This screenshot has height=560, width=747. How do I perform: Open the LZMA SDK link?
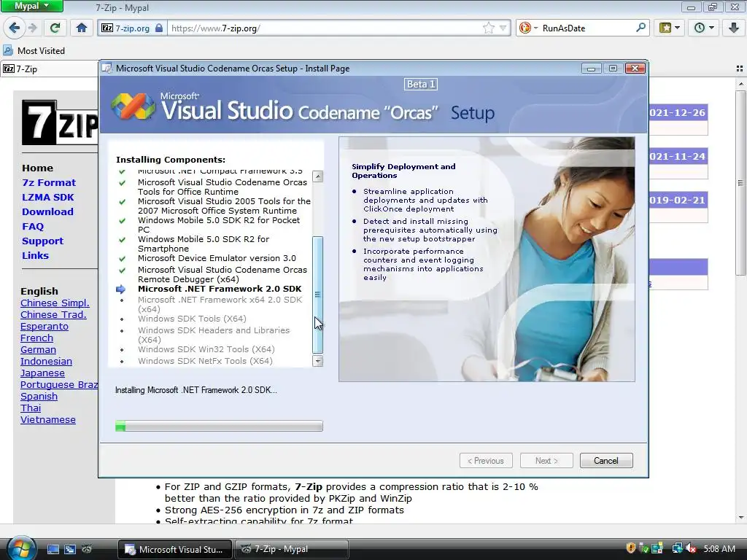(47, 197)
